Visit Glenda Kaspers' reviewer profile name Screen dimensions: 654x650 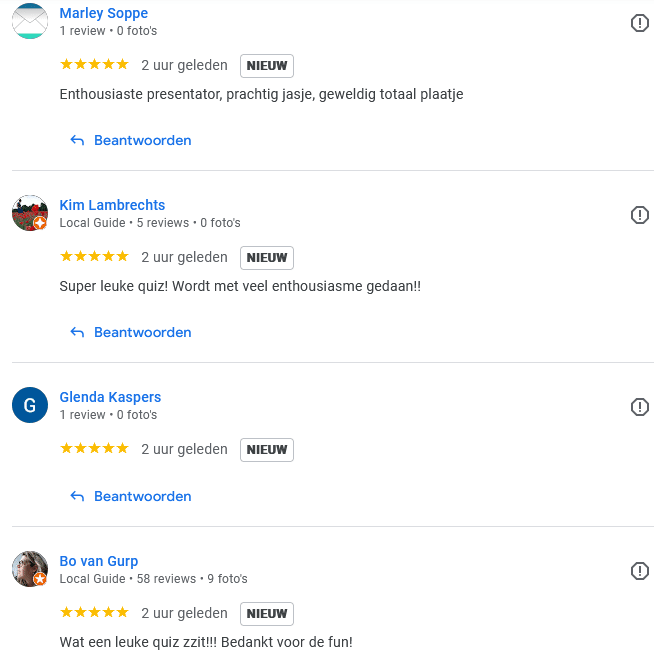click(110, 397)
